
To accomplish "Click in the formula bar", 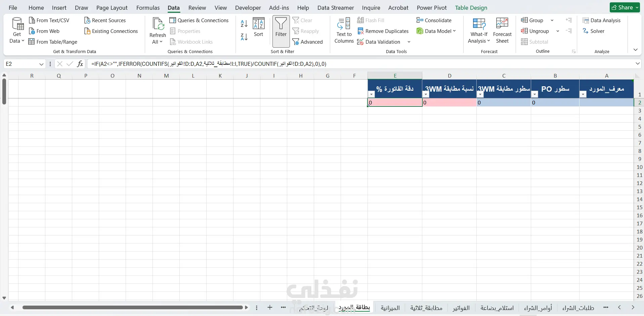I will (x=361, y=64).
